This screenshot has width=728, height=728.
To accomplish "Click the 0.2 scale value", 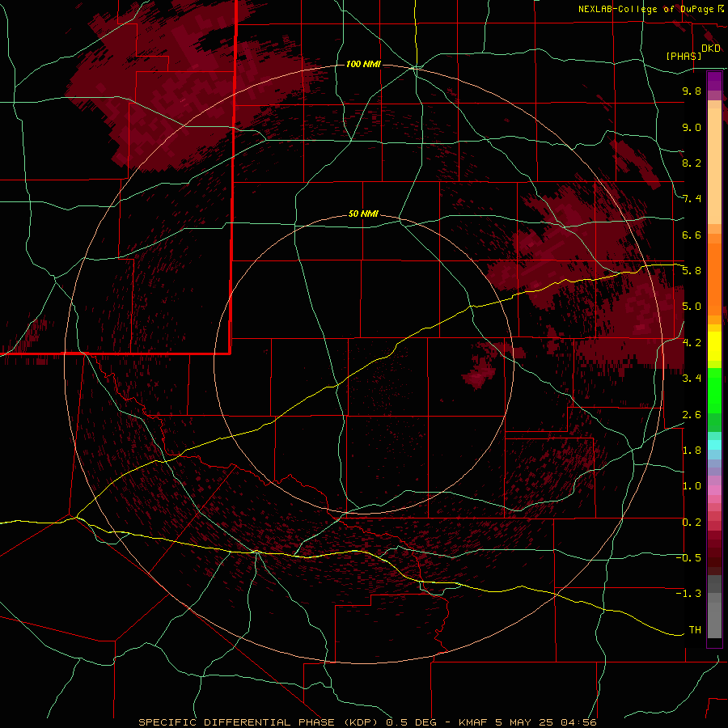I will [x=692, y=523].
